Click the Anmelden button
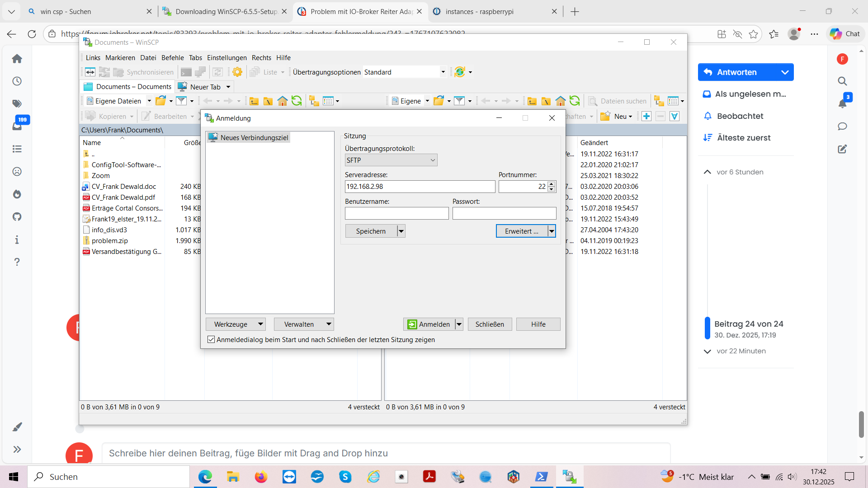Screen dimensions: 868x488 pyautogui.click(x=429, y=324)
